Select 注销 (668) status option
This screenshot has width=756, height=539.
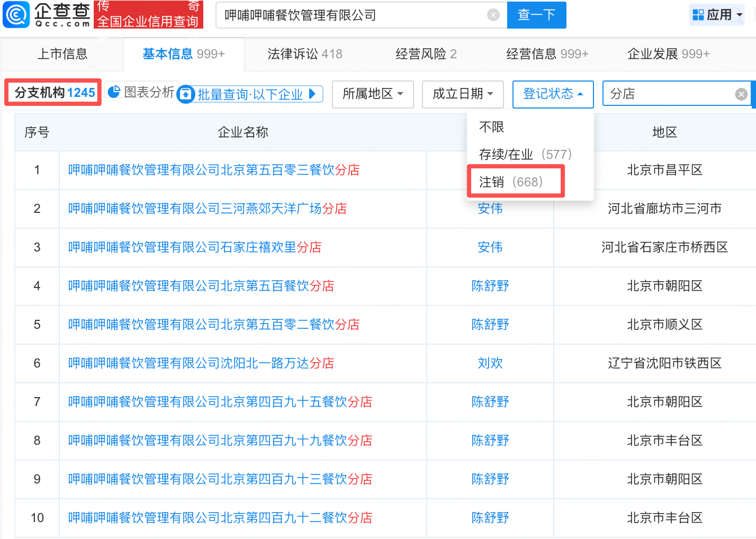click(511, 182)
